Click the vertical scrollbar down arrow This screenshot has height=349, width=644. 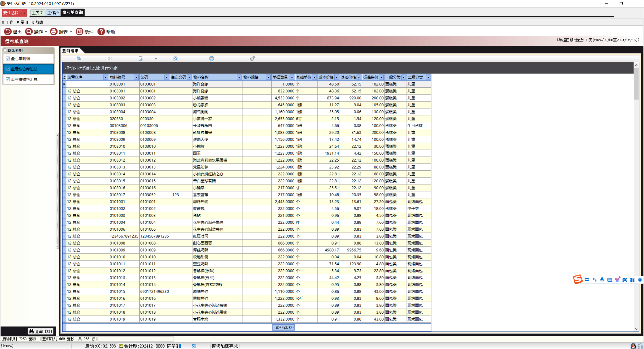coord(636,329)
